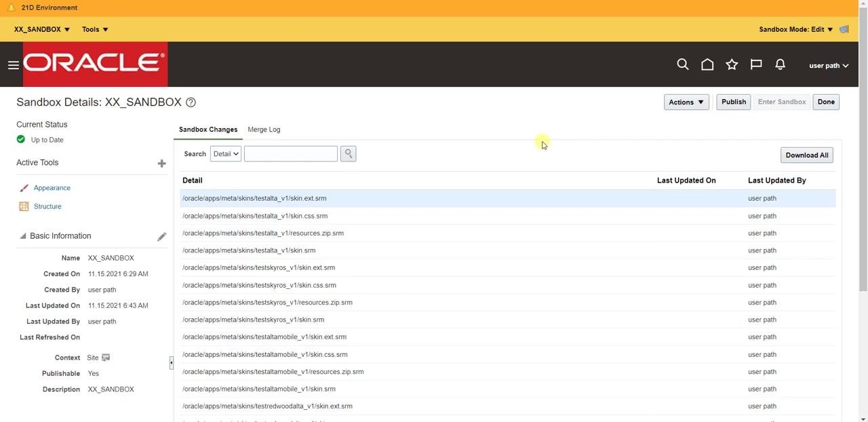
Task: Click the search button next to the search field
Action: 349,154
